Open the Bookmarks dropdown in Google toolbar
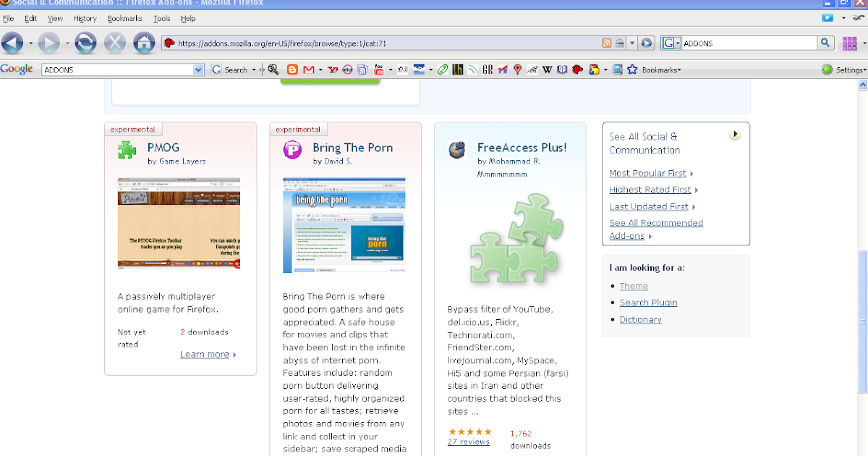 [660, 70]
